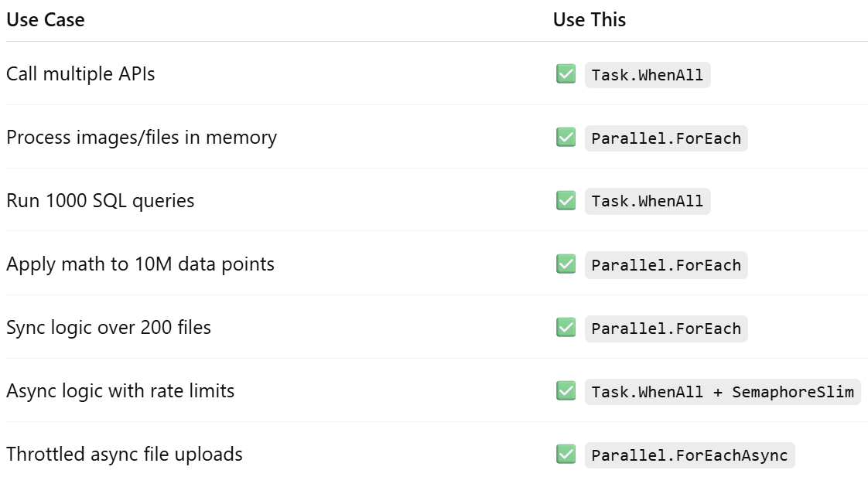This screenshot has width=868, height=504.
Task: Click the checkmark in the 10M data points row
Action: pos(566,264)
